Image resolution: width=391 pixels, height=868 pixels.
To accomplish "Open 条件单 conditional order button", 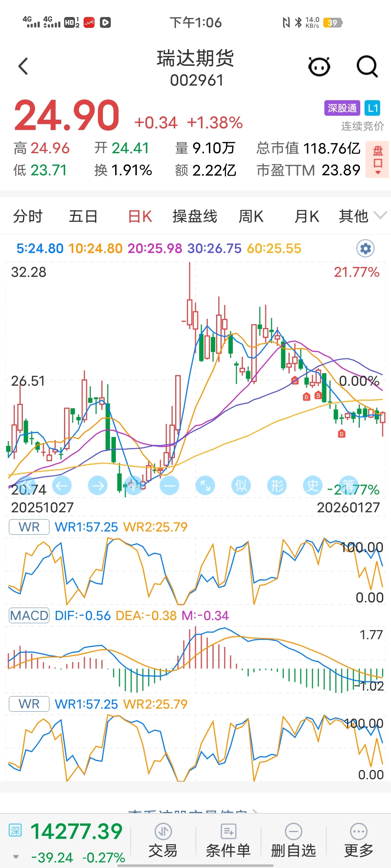I will pyautogui.click(x=228, y=841).
